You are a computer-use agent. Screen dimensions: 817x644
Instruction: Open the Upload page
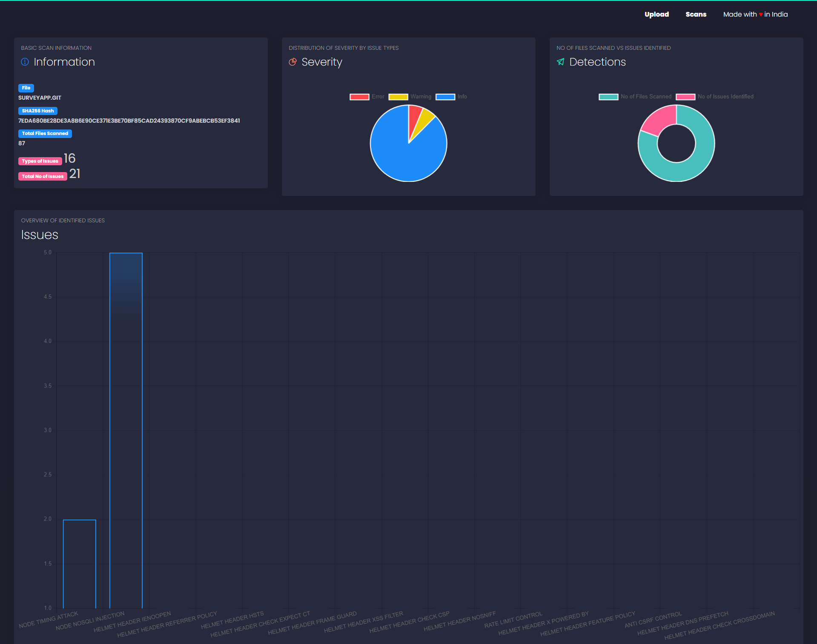click(x=656, y=14)
